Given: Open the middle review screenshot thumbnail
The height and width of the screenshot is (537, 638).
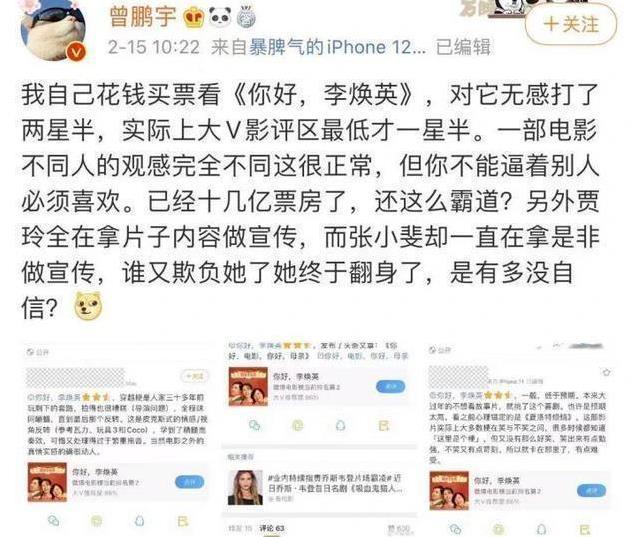Looking at the screenshot, I should point(319,437).
